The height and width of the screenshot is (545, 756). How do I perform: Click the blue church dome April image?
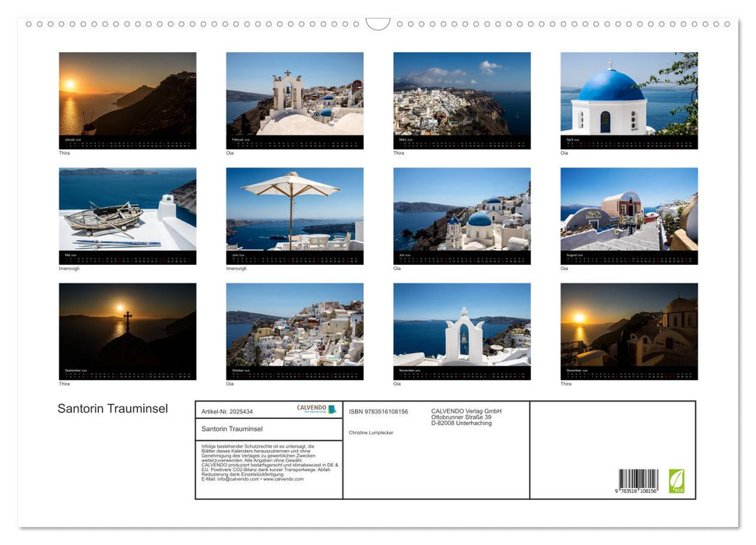[629, 93]
